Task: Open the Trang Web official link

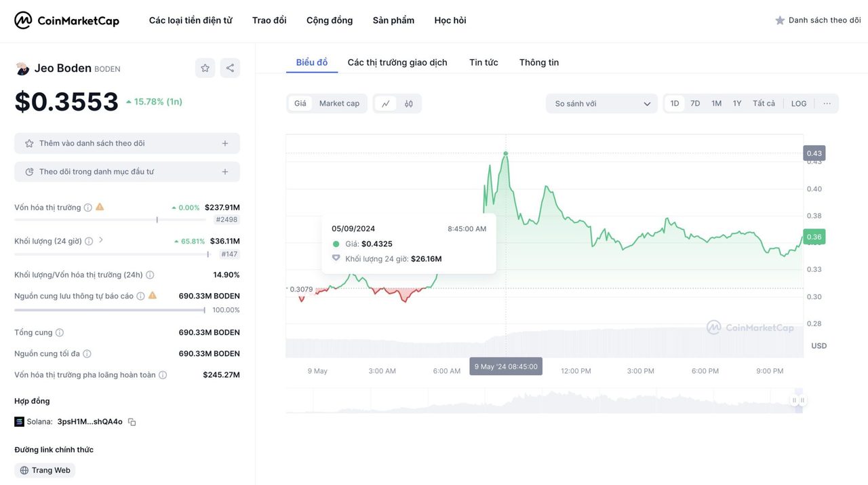Action: [x=45, y=471]
